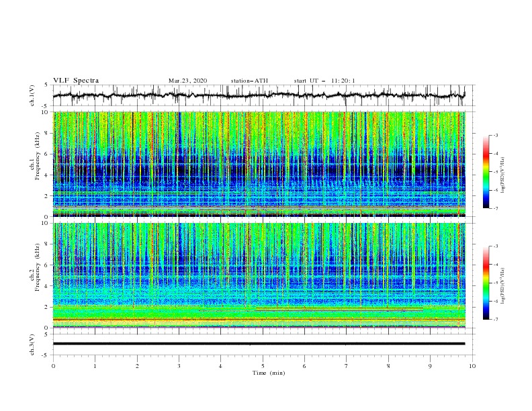Select the "start UT = 11:20:1" text

[x=324, y=81]
